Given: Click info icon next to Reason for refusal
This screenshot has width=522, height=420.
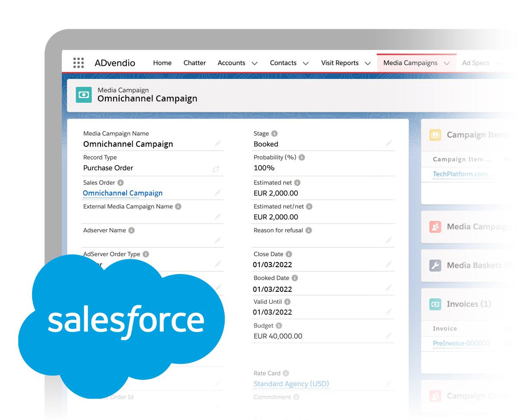Looking at the screenshot, I should pos(308,231).
